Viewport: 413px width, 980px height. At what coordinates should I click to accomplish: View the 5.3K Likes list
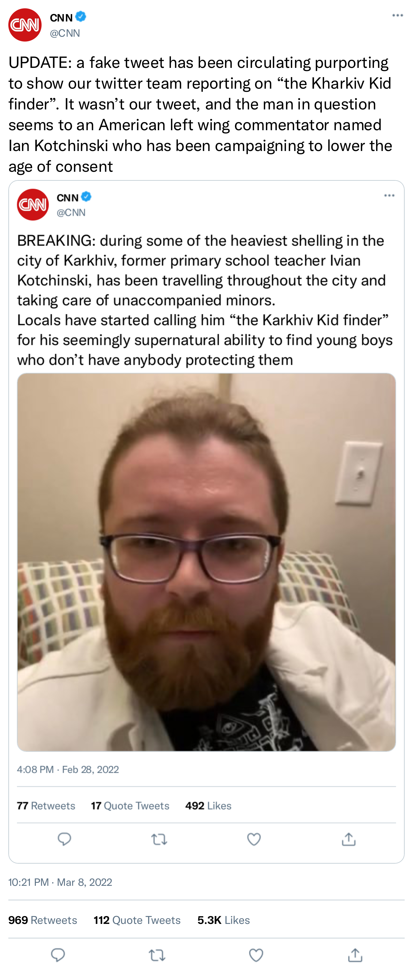point(224,920)
